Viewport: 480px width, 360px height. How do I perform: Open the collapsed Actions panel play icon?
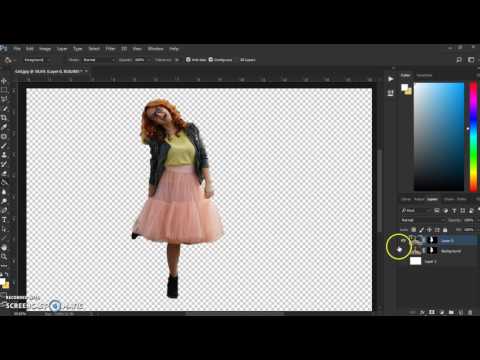(x=390, y=79)
